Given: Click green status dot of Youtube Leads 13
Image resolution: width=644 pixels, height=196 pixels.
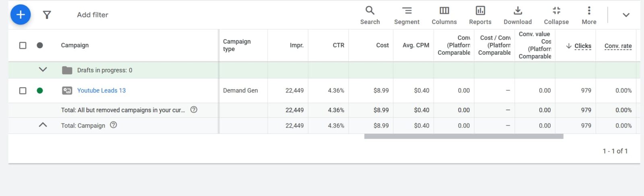Looking at the screenshot, I should pos(40,90).
